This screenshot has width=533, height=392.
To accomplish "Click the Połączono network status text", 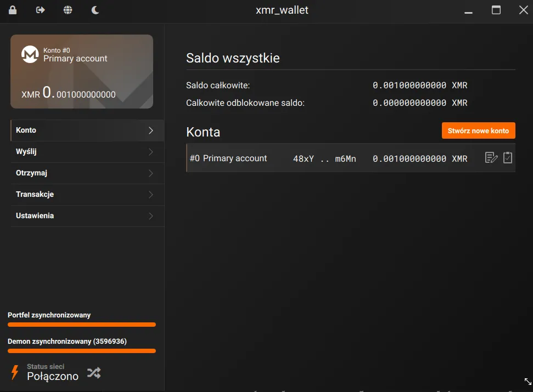I will 53,377.
